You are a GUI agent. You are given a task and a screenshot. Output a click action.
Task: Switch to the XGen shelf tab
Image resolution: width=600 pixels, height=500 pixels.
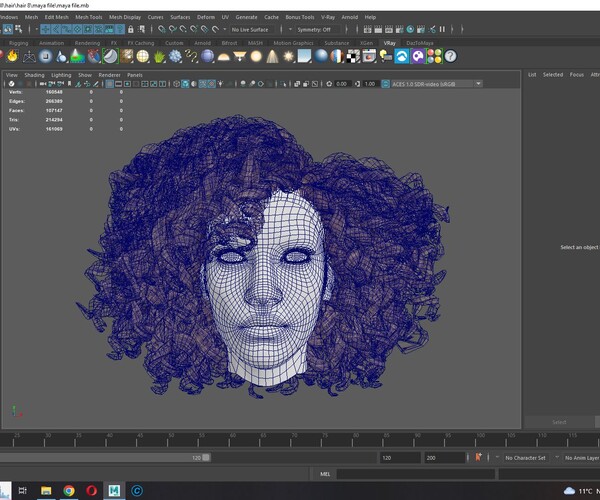pyautogui.click(x=366, y=43)
